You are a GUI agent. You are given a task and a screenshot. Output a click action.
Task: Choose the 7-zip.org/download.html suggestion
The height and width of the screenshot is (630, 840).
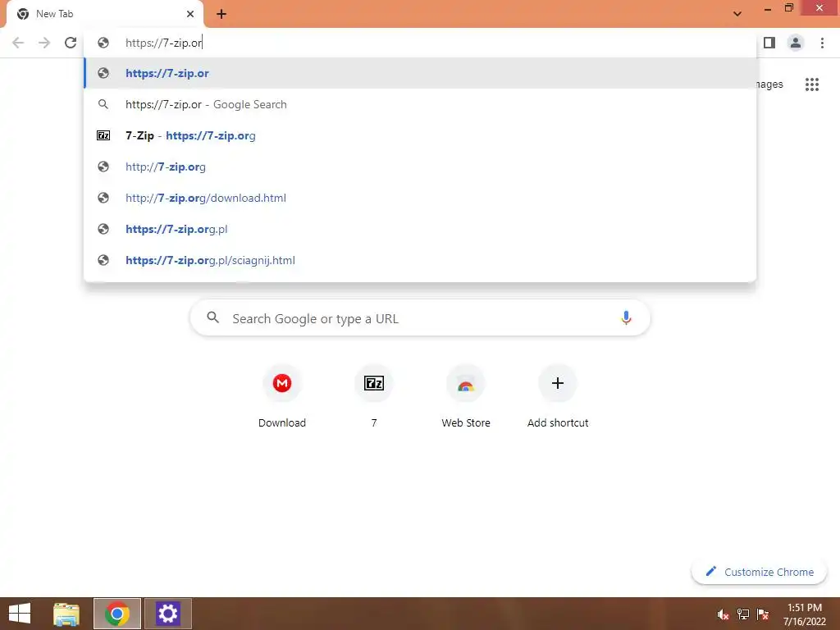coord(420,198)
